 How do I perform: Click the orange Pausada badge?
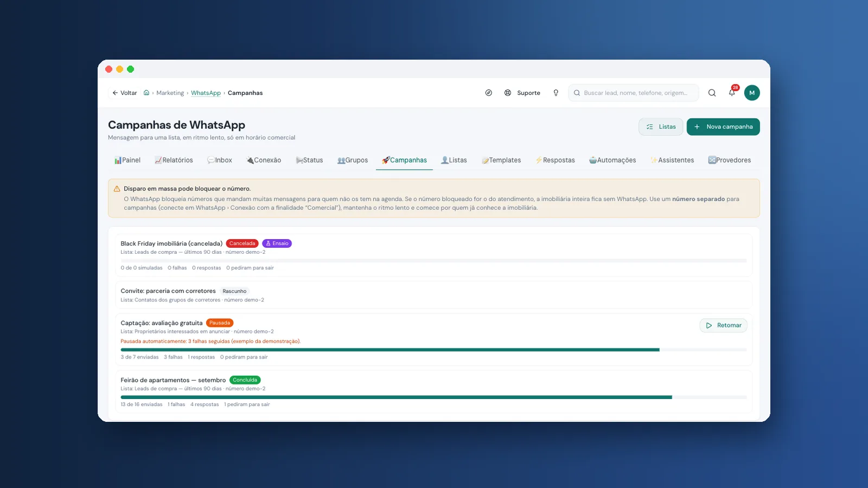pos(220,323)
